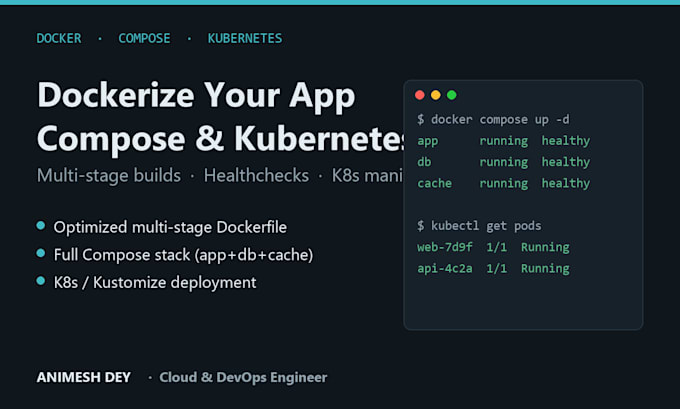Click the 'api-4c2a' pod name
This screenshot has width=680, height=409.
click(445, 268)
